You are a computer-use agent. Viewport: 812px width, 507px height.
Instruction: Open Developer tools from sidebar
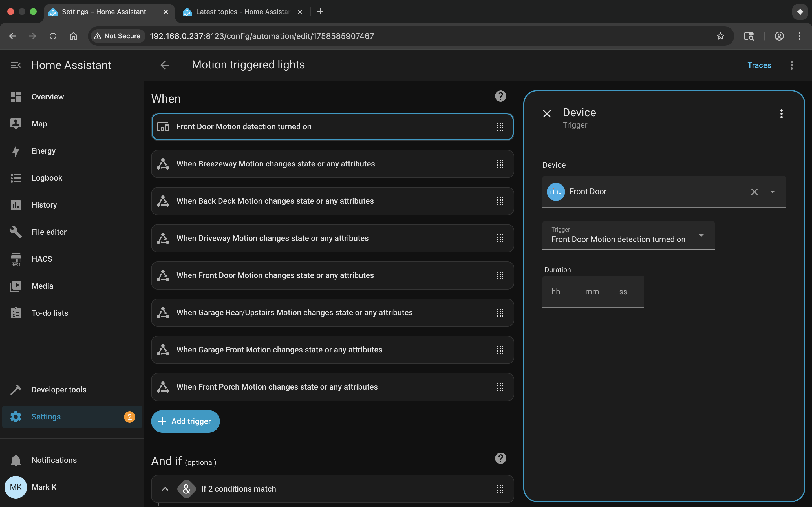59,390
